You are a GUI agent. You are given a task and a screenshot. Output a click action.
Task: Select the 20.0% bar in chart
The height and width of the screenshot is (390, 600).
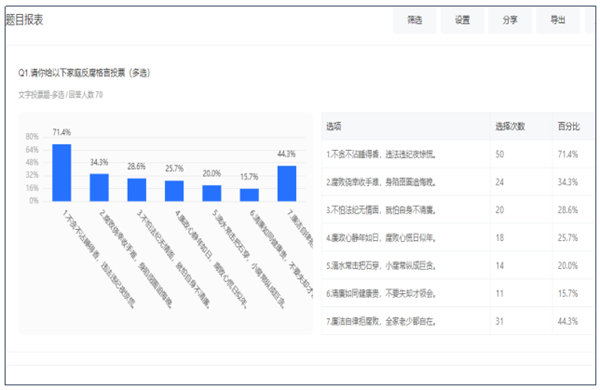[212, 193]
